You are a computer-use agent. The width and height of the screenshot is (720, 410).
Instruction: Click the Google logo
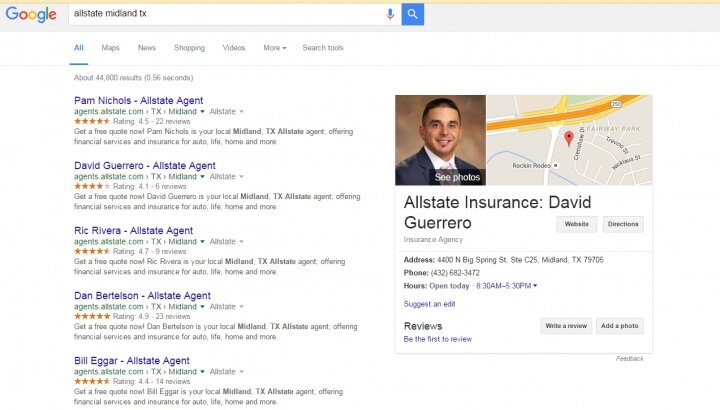click(31, 14)
